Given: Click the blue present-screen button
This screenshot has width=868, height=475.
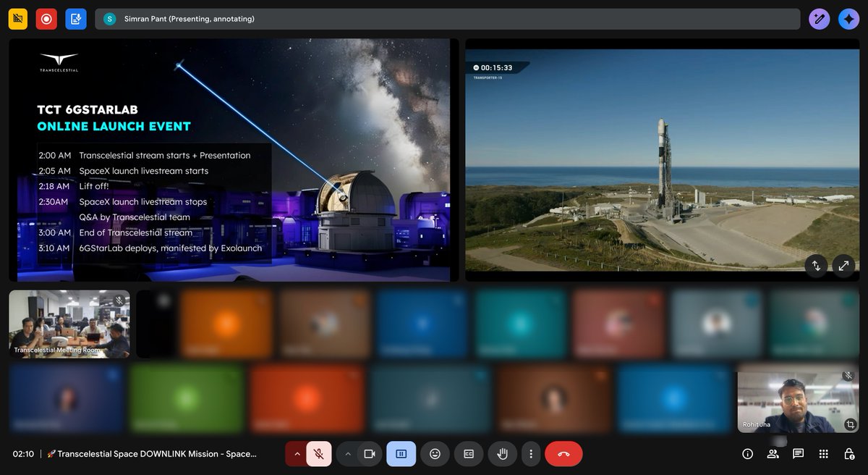Looking at the screenshot, I should coord(401,454).
